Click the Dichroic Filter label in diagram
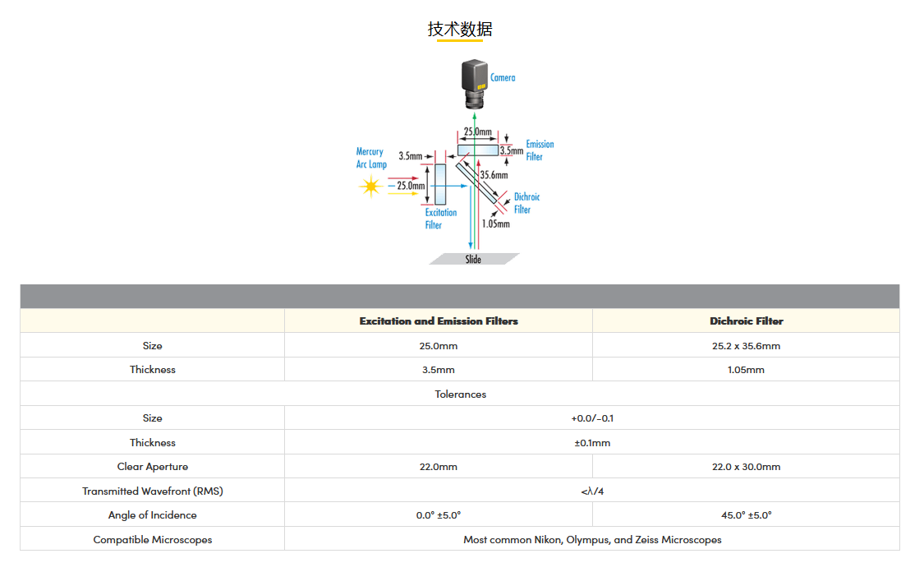Image resolution: width=924 pixels, height=572 pixels. pyautogui.click(x=526, y=203)
